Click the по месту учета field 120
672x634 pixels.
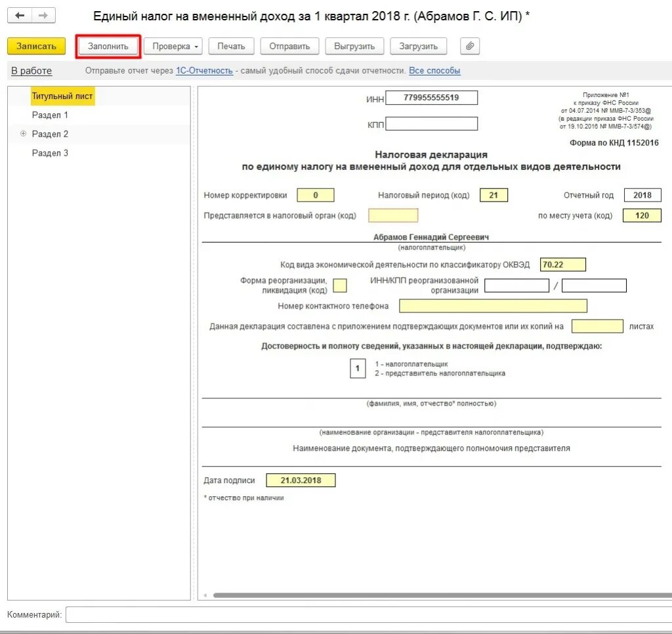tap(642, 215)
